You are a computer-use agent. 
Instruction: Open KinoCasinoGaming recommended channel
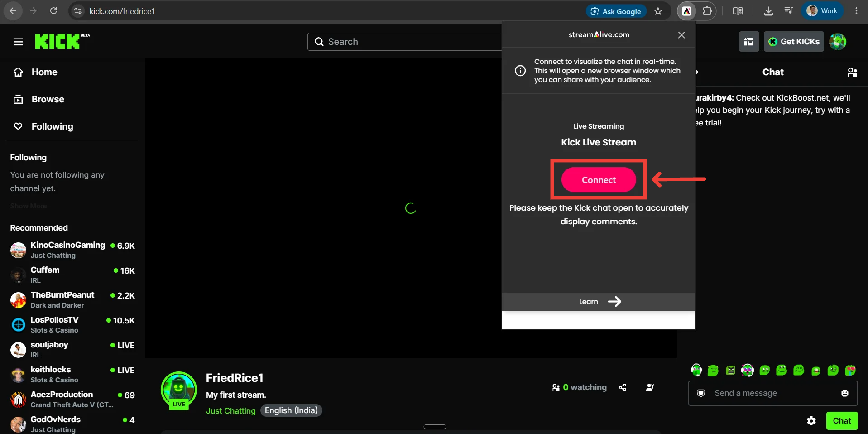(x=72, y=250)
